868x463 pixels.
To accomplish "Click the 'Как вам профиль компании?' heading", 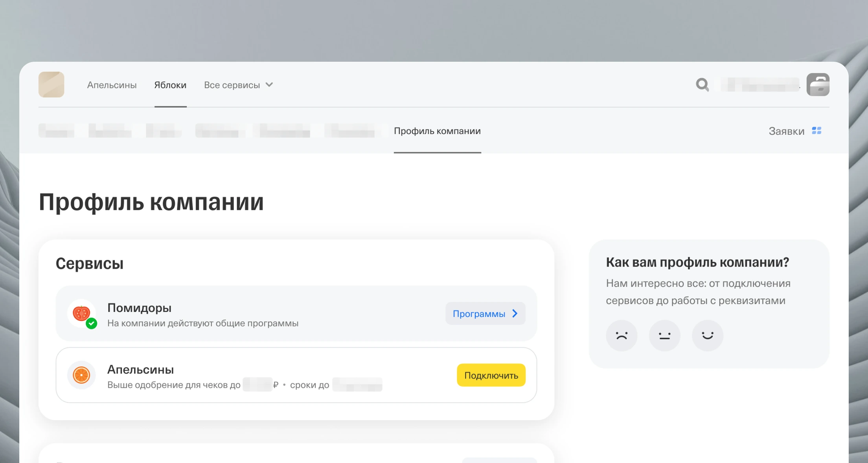I will (697, 262).
